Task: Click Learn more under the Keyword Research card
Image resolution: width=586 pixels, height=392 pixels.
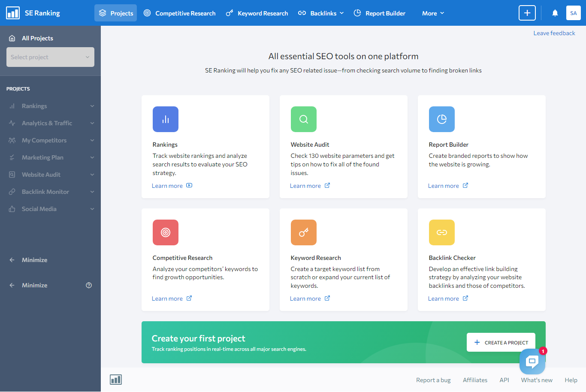Action: (310, 299)
